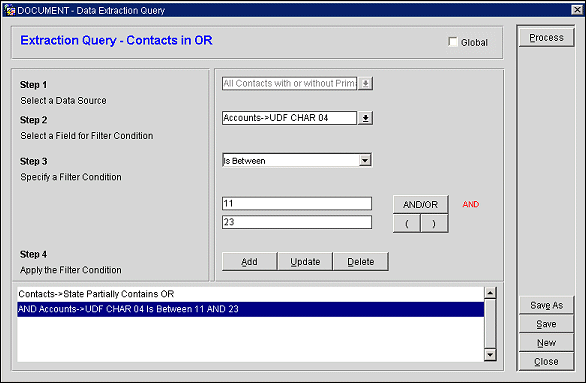Expand the Is Between condition dropdown
Viewport: 586px width, 383px height.
pos(365,160)
